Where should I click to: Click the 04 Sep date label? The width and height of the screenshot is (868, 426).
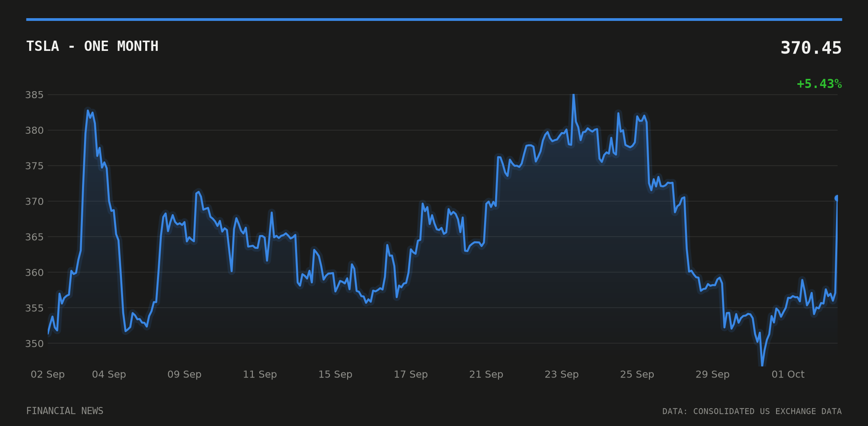pyautogui.click(x=109, y=374)
